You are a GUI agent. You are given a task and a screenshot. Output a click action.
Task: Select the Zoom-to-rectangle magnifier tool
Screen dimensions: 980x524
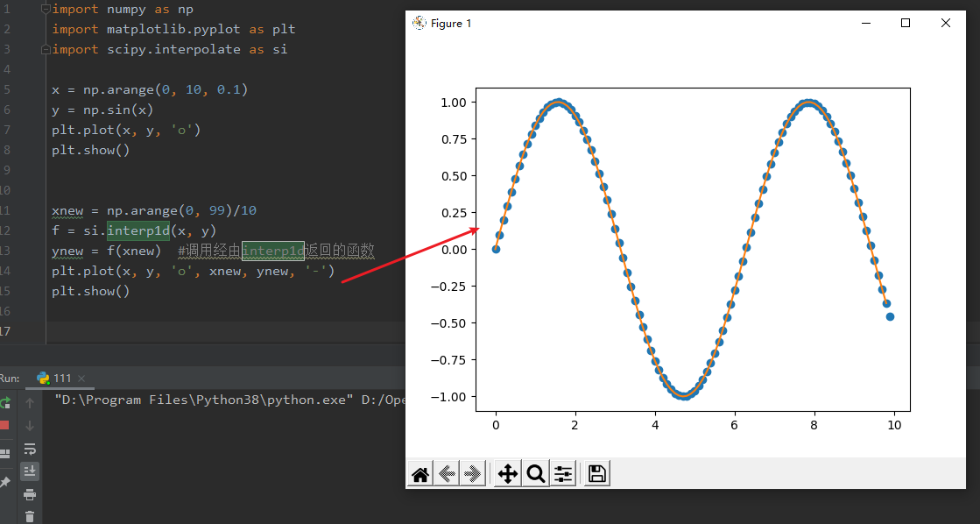pos(536,474)
